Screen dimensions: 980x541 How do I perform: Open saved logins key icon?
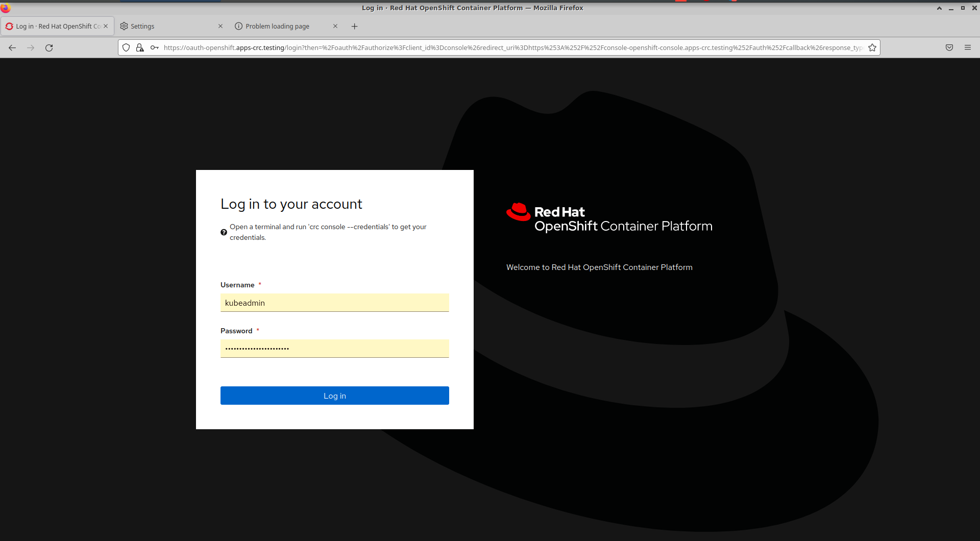coord(154,47)
